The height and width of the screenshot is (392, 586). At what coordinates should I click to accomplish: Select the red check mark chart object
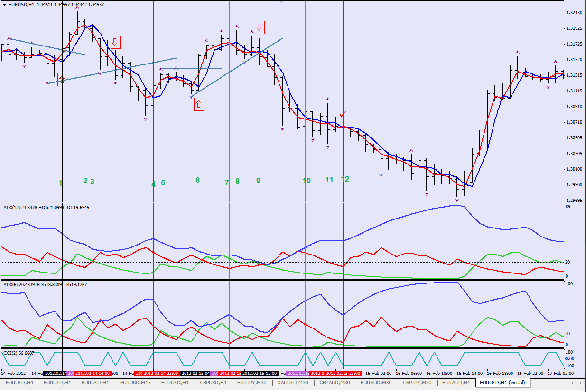[x=343, y=114]
